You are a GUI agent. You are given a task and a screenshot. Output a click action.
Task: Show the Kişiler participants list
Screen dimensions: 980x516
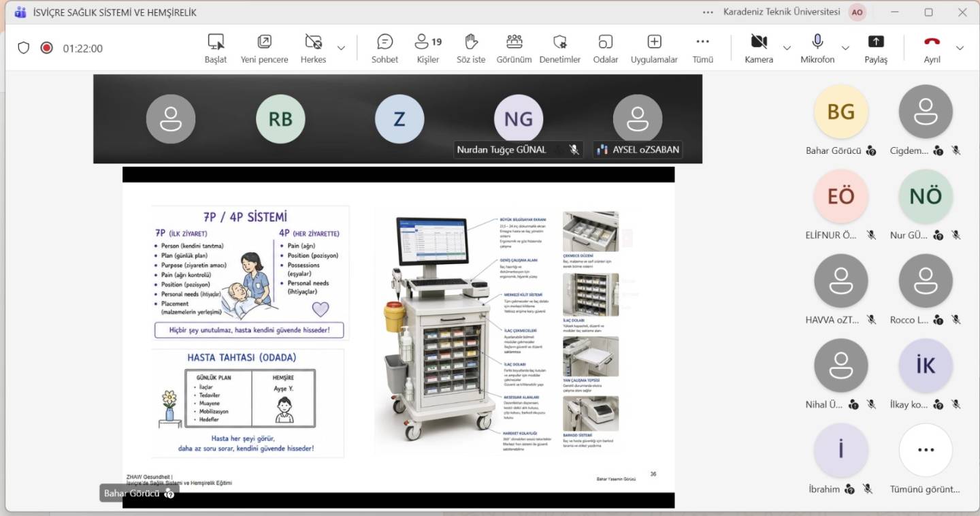(428, 48)
